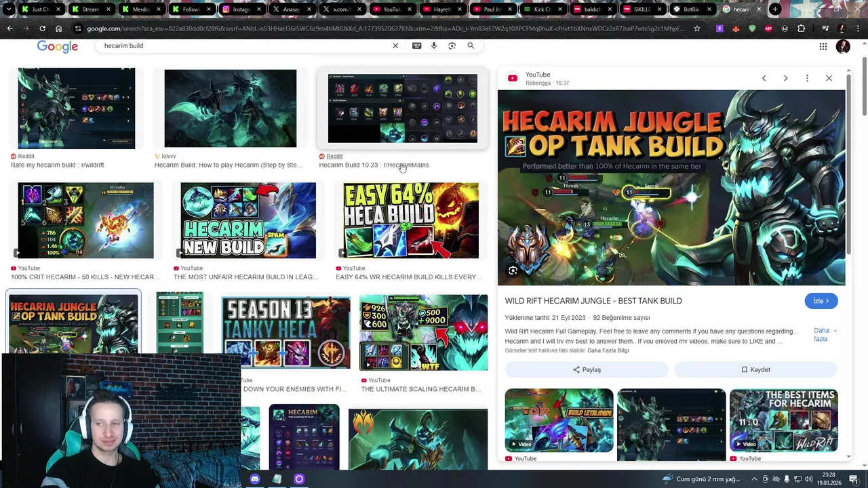
Task: Click the address bar URL
Action: click(x=385, y=28)
